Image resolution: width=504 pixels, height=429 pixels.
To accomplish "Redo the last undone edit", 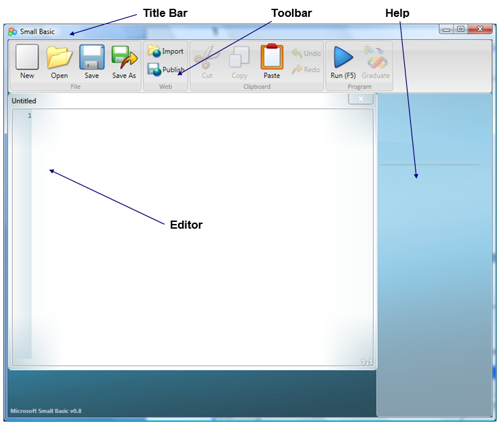I will [x=306, y=69].
